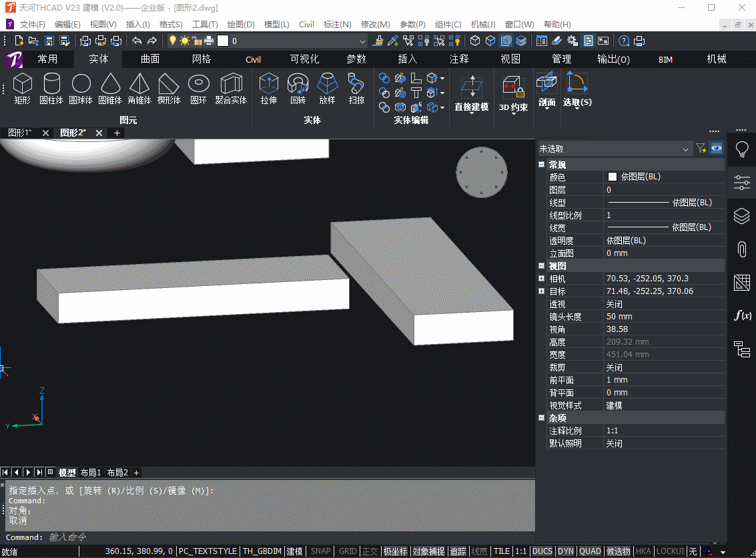The height and width of the screenshot is (558, 756).
Task: Click the 回转 revolve tool
Action: tap(298, 88)
